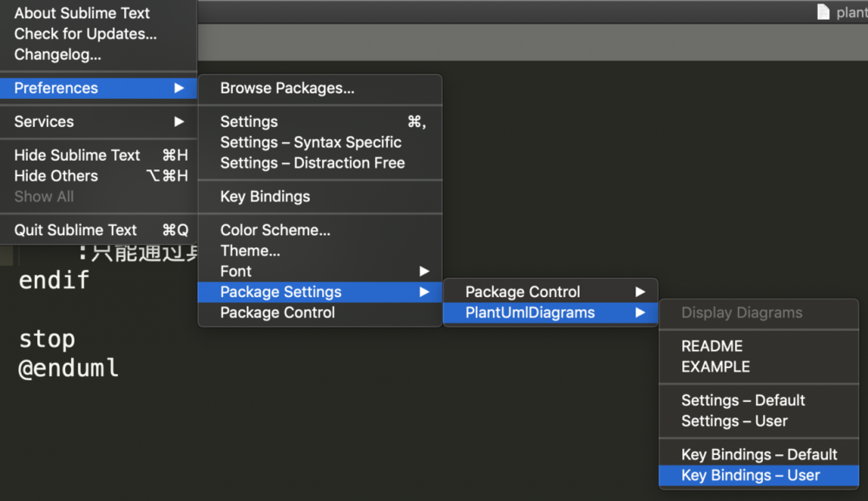This screenshot has width=868, height=501.
Task: Choose Color Scheme… option
Action: pos(275,230)
